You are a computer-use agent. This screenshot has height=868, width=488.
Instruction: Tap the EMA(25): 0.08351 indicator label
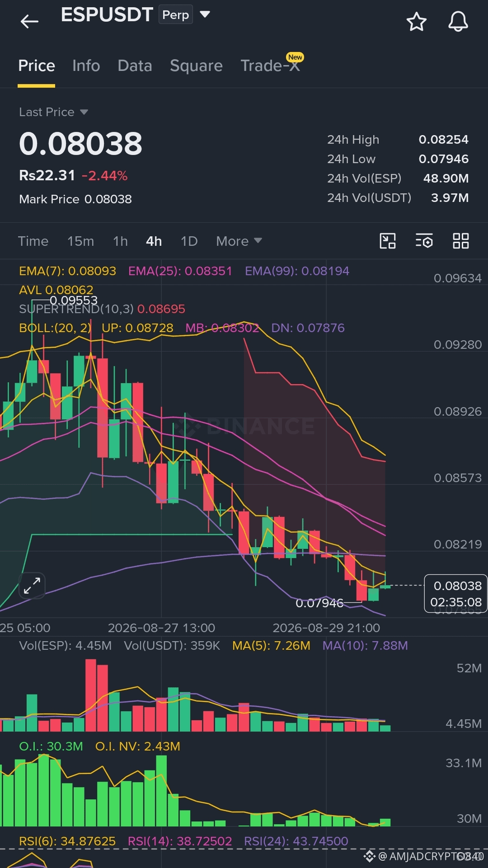tap(180, 271)
